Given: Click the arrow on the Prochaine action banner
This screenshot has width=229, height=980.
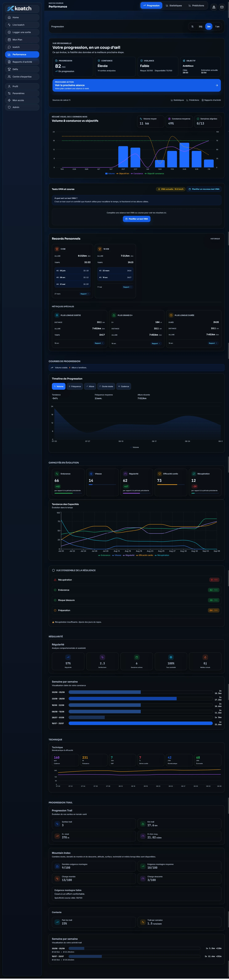Looking at the screenshot, I should pyautogui.click(x=217, y=85).
